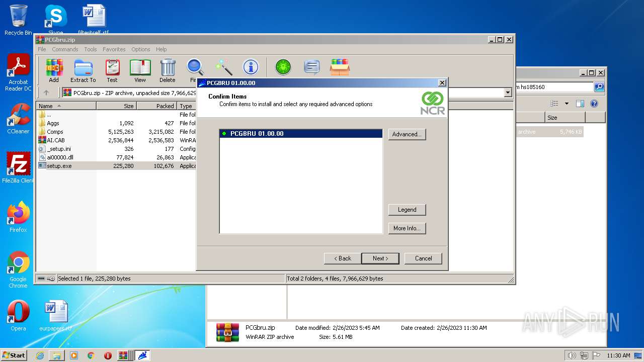Cancel the PCGBRU installer
The image size is (644, 362).
423,258
